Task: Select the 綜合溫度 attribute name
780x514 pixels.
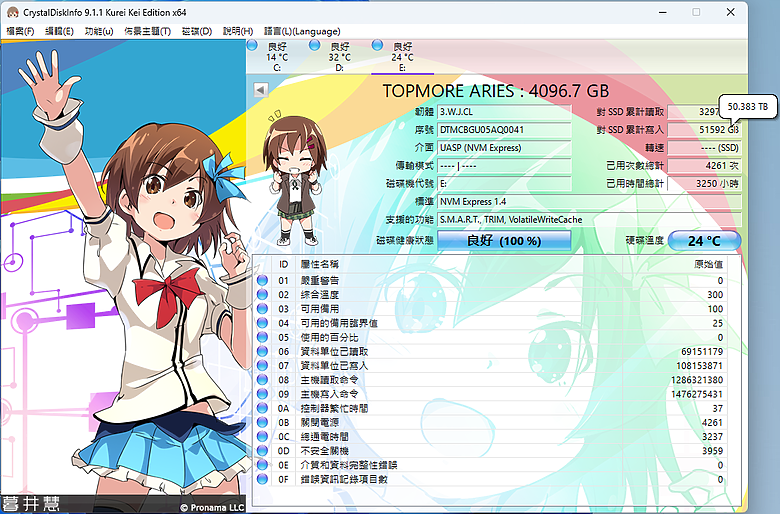Action: (x=319, y=295)
